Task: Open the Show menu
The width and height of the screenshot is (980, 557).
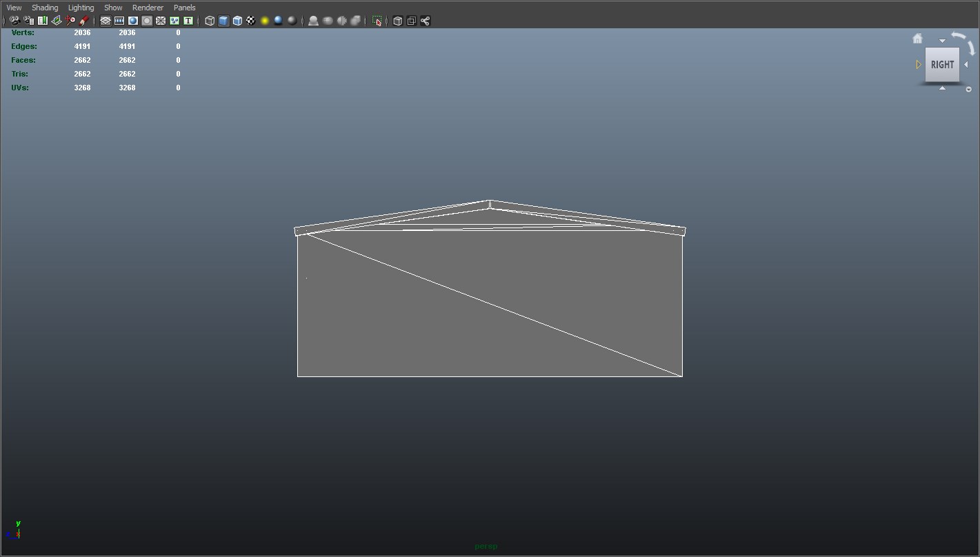Action: click(x=113, y=8)
